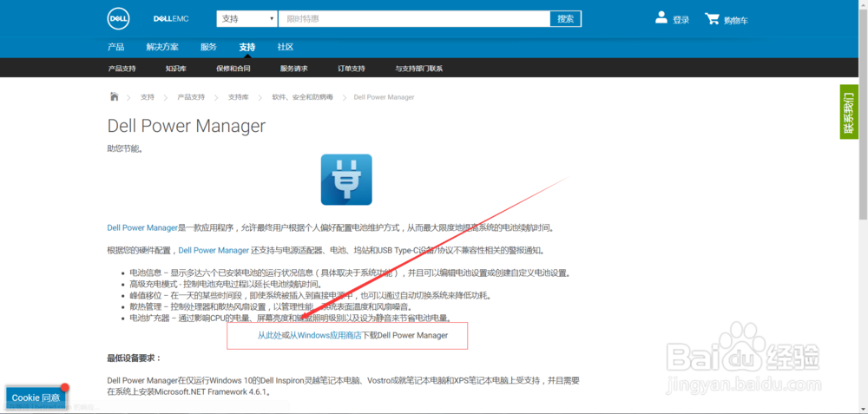
Task: Click the green 联系我们 side tab
Action: (849, 112)
